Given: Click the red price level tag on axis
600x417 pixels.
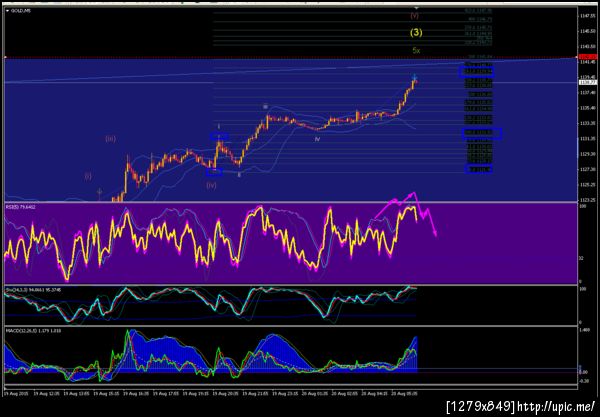Looking at the screenshot, I should point(588,57).
